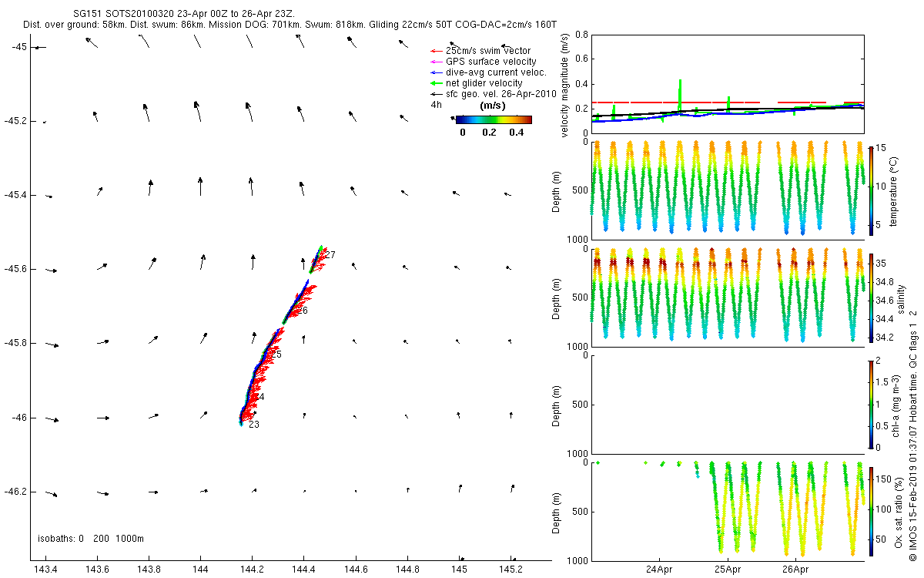This screenshot has height=578, width=924.
Task: Click map latitude tick '-45.6'
Action: tap(15, 270)
